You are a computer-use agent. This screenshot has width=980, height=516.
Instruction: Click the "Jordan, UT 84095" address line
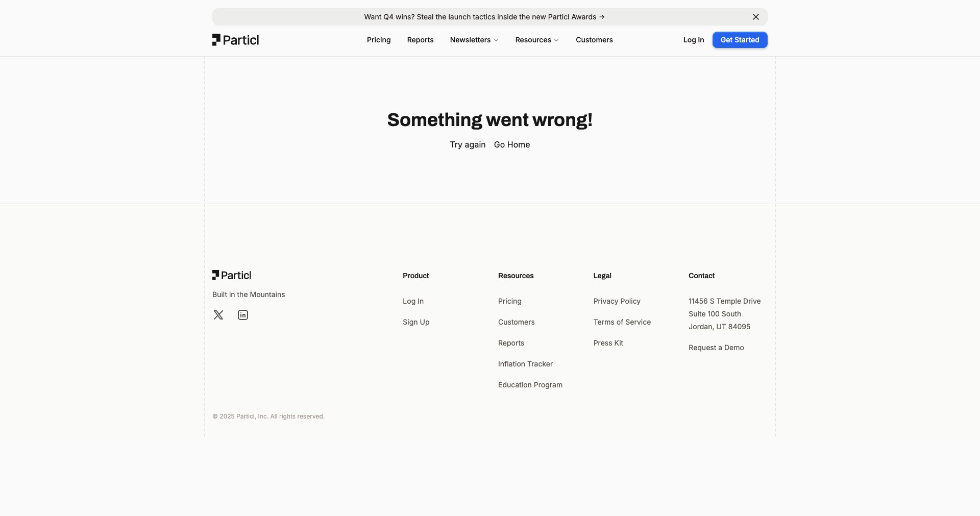pos(719,327)
